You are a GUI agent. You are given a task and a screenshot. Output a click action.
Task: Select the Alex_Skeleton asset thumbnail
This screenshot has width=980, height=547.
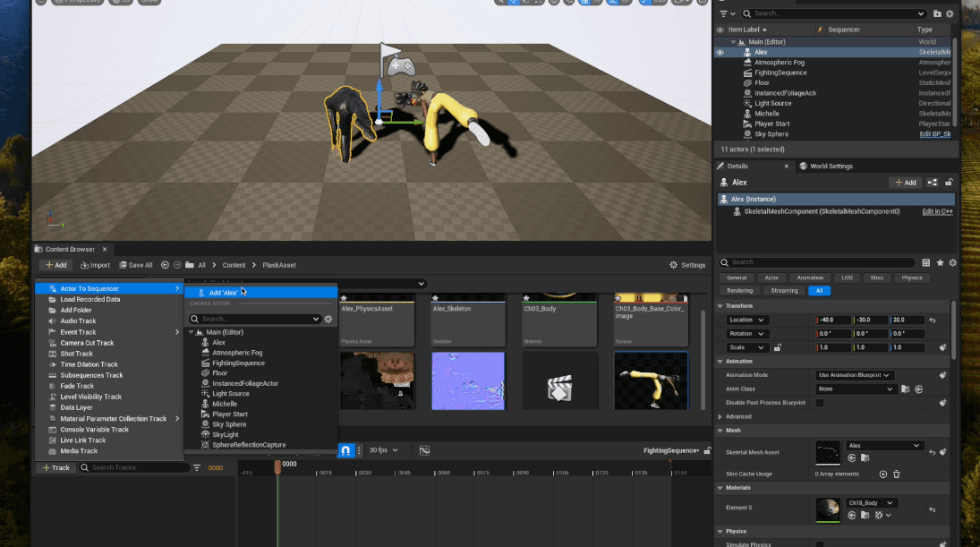468,320
